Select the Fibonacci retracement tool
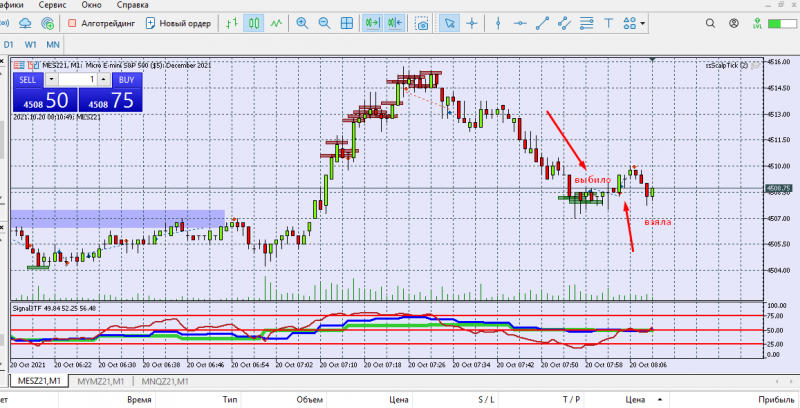The width and height of the screenshot is (800, 408). point(587,23)
